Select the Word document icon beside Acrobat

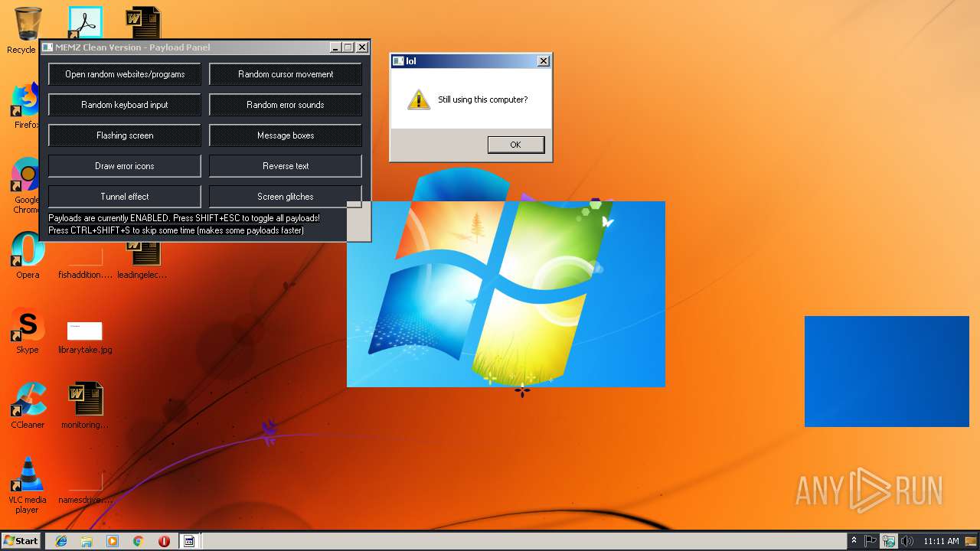[143, 23]
